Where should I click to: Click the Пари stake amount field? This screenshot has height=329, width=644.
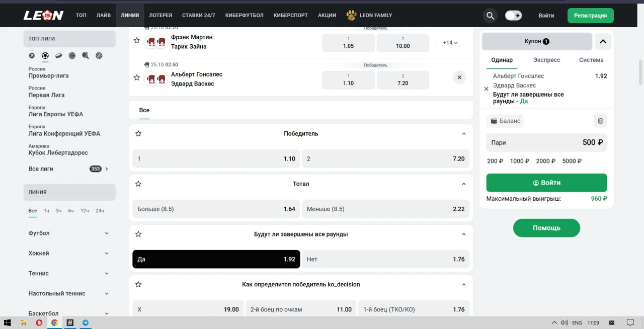tap(546, 142)
